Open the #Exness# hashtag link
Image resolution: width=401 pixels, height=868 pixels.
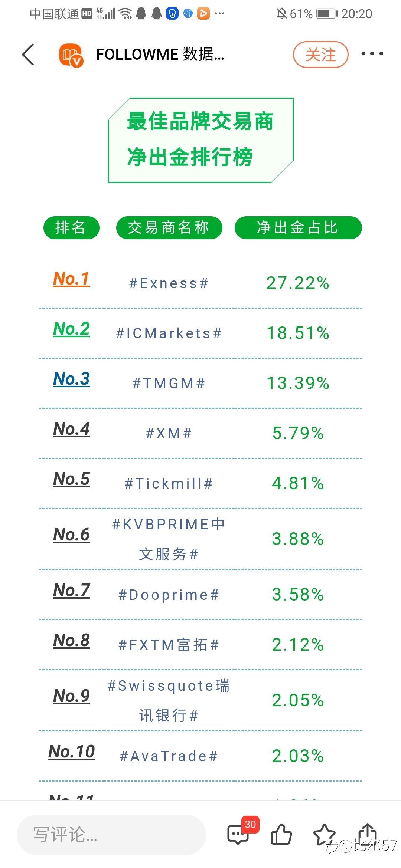169,283
